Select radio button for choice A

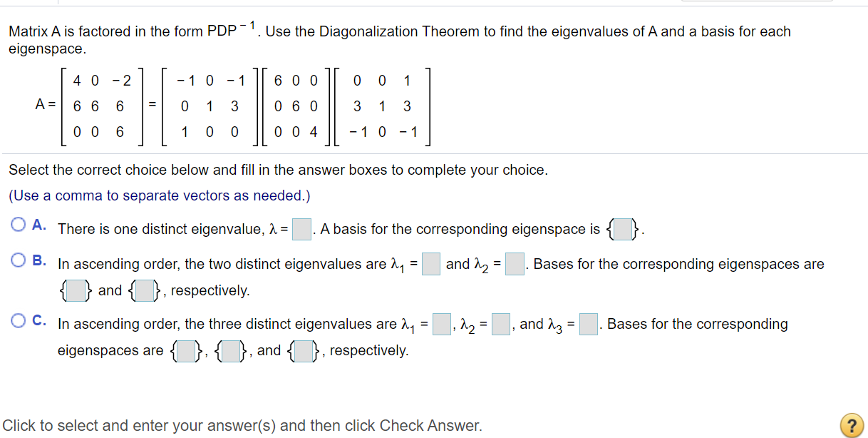click(x=17, y=225)
